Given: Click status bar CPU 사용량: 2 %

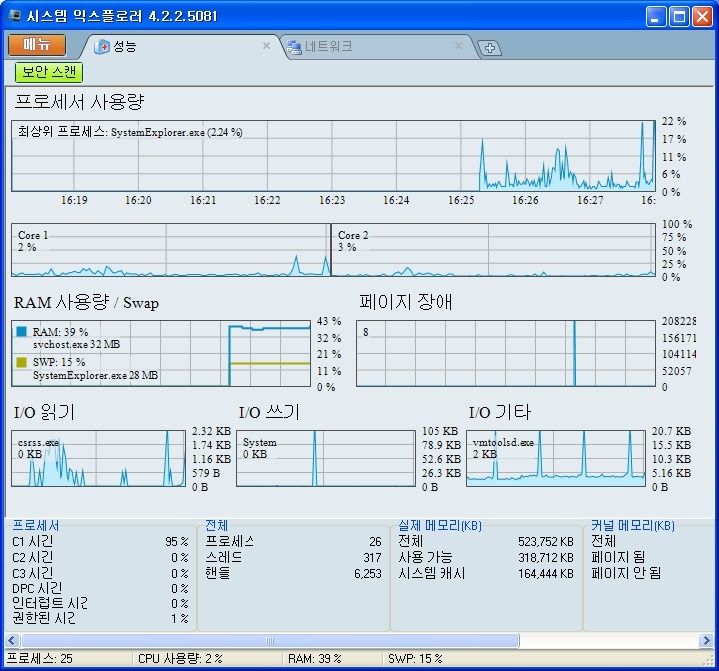Looking at the screenshot, I should point(180,659).
